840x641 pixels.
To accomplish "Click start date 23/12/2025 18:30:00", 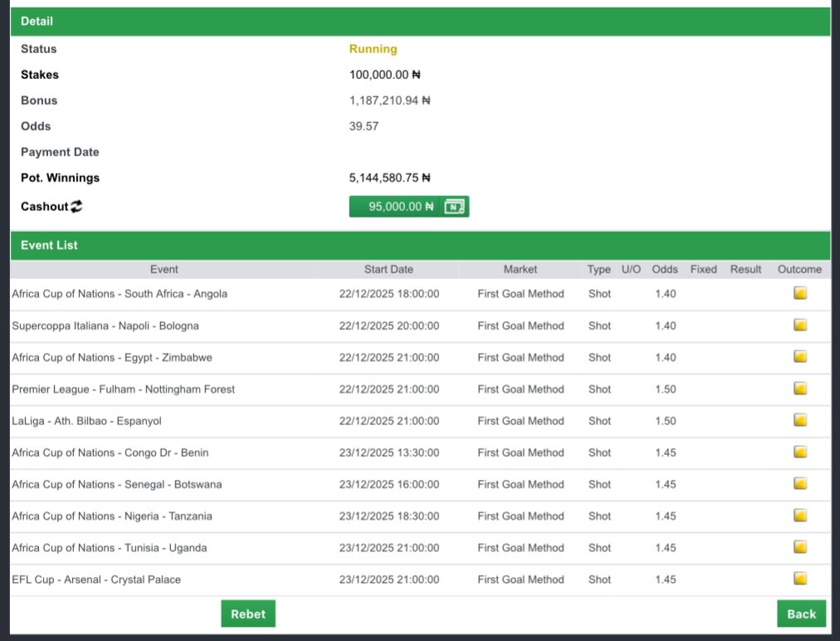I will click(x=389, y=516).
